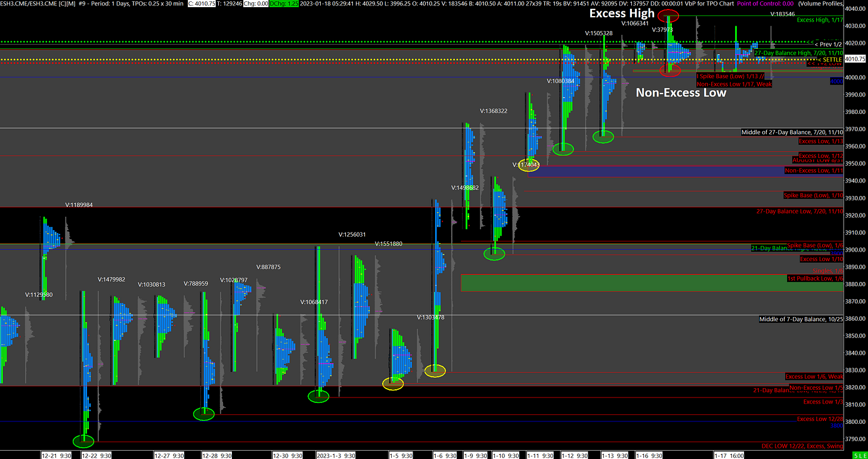This screenshot has height=459, width=868.
Task: Select '27-Day Balance Low, 7/20, 11/10' label
Action: 799,211
